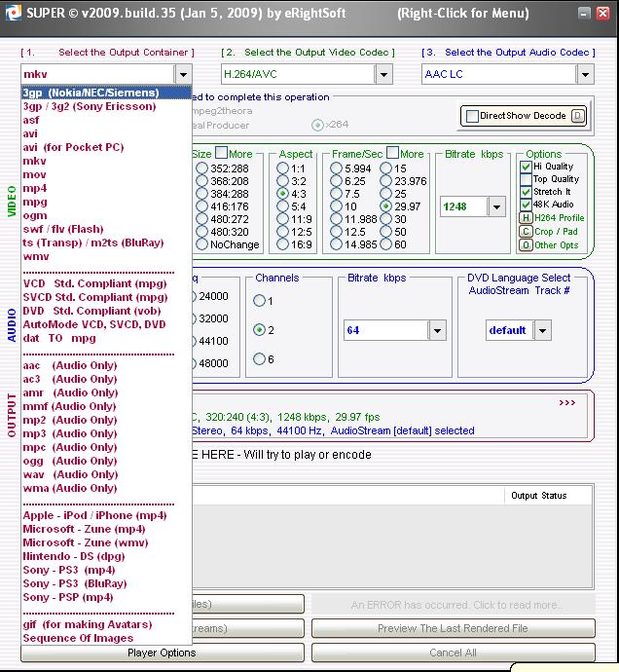
Task: Open the AudioStream Track default dropdown
Action: click(543, 330)
